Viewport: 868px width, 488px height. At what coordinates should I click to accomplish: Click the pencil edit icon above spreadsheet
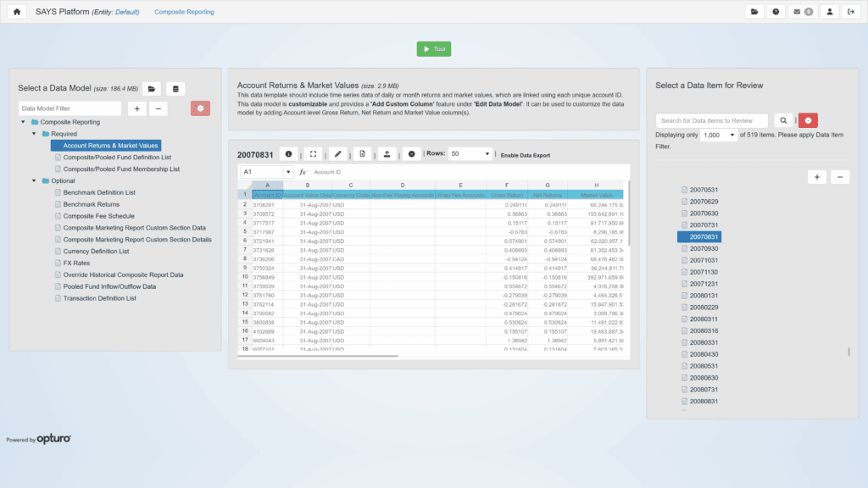click(x=337, y=154)
